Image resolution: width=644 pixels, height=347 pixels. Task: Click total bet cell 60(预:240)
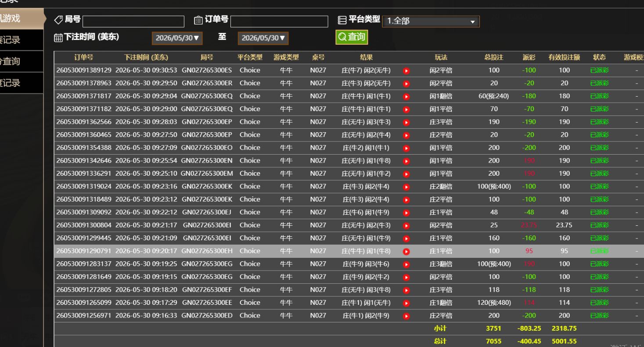pyautogui.click(x=494, y=96)
